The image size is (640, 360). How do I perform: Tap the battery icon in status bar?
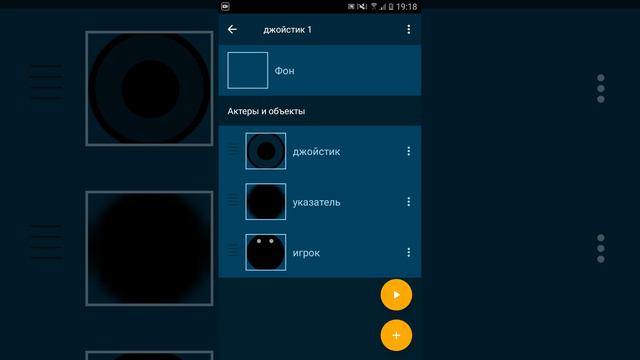[391, 7]
